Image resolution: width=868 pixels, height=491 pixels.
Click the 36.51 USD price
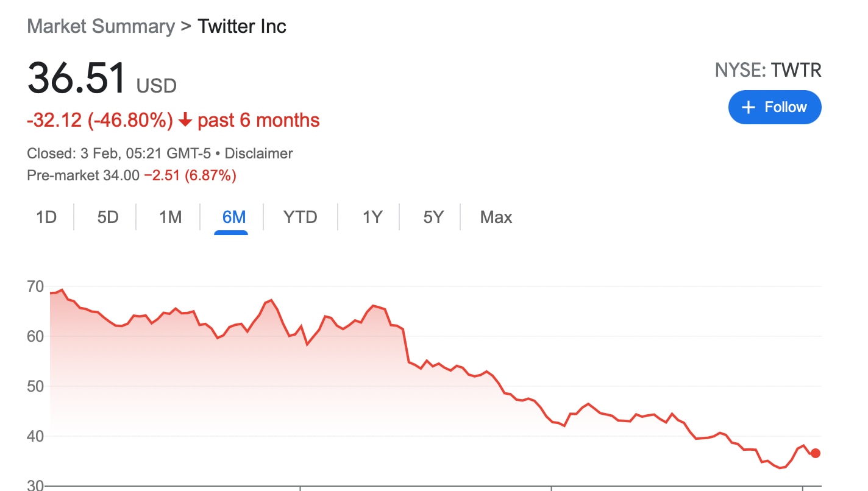[x=102, y=78]
